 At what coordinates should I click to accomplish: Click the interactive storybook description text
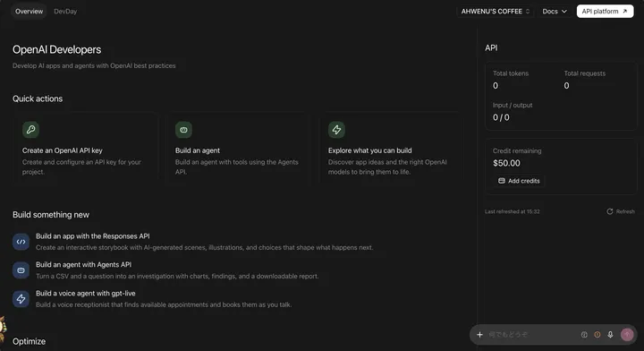[x=205, y=247]
